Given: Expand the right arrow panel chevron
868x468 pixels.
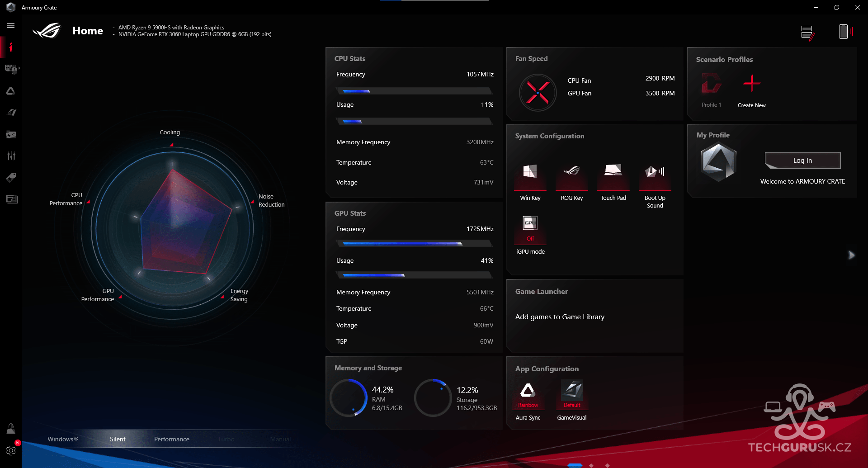Looking at the screenshot, I should tap(851, 255).
